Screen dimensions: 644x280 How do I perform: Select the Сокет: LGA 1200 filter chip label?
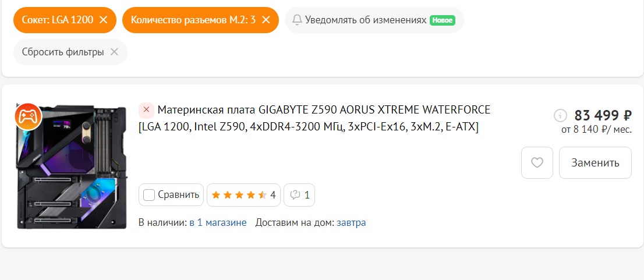pyautogui.click(x=58, y=20)
